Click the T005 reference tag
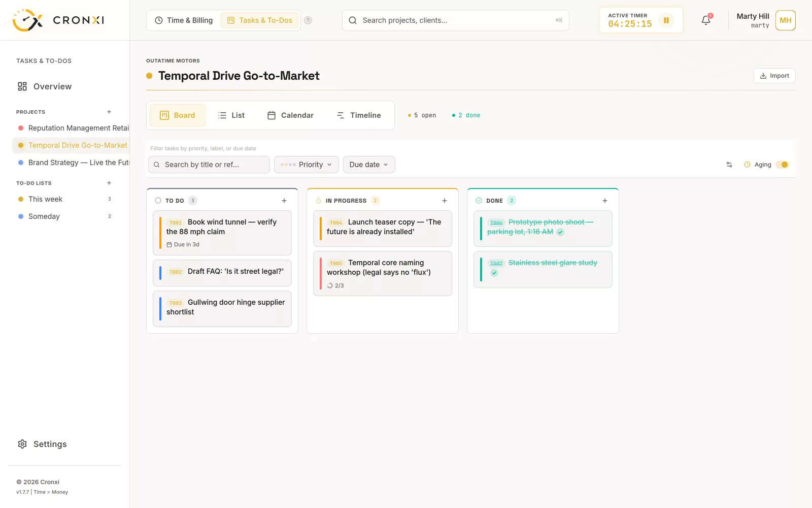The image size is (812, 508). click(336, 263)
